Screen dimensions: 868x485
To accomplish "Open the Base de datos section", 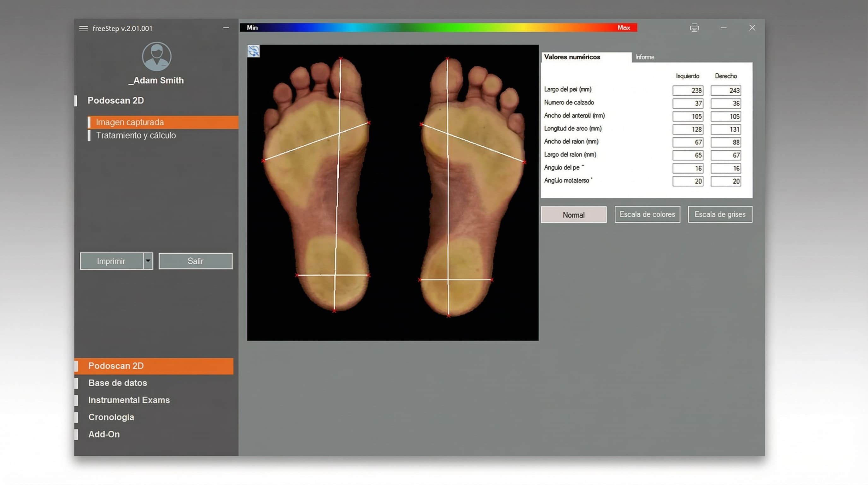I will tap(118, 383).
